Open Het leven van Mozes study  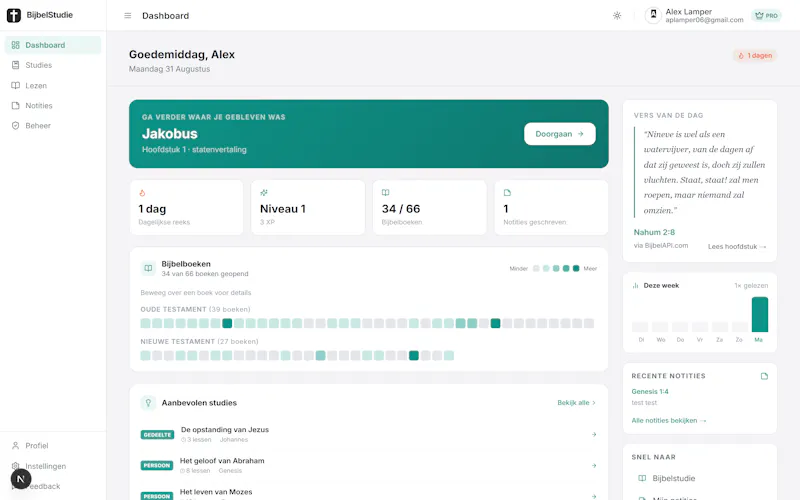tap(368, 494)
